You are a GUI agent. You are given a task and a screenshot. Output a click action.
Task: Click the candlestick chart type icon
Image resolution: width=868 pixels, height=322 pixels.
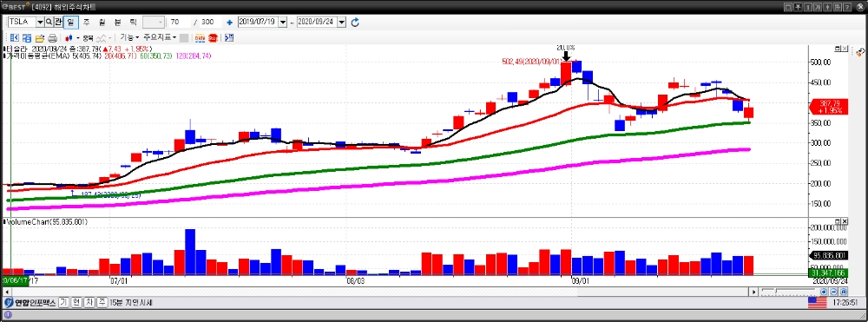click(69, 38)
